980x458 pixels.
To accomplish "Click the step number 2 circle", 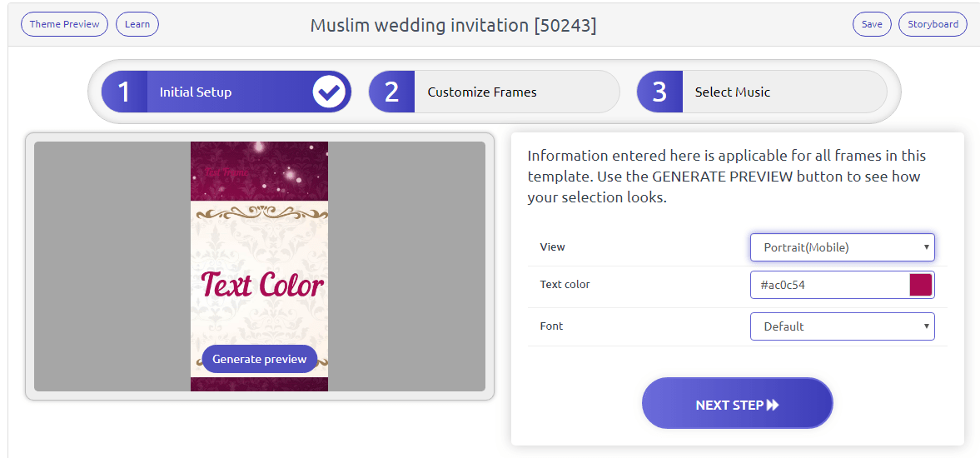I will 392,92.
